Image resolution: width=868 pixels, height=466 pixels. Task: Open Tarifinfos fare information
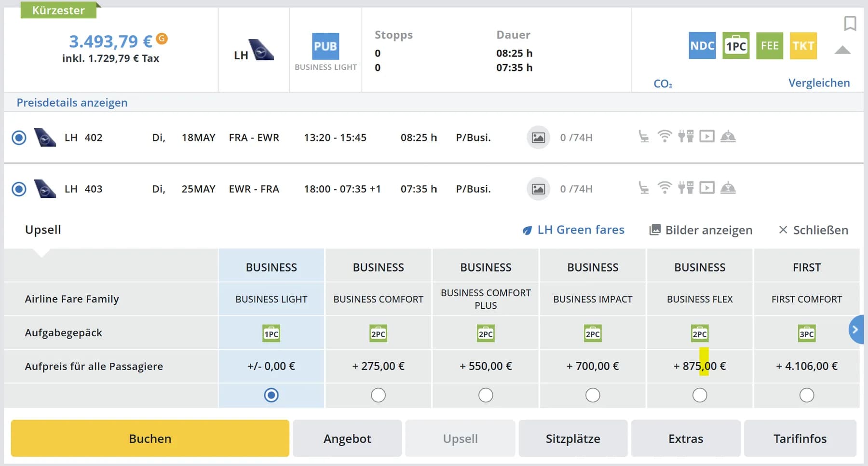[800, 439]
